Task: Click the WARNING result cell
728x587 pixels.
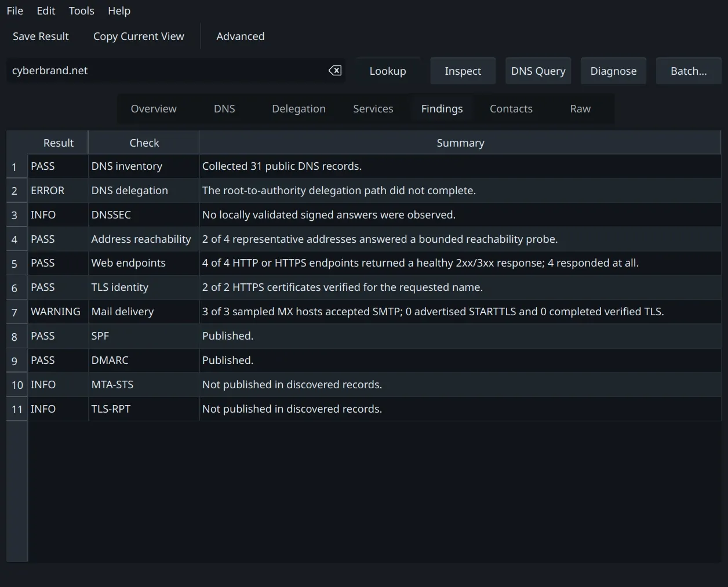Action: tap(58, 312)
